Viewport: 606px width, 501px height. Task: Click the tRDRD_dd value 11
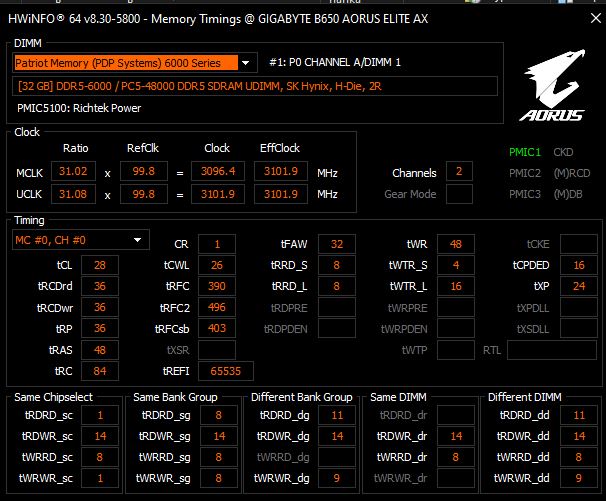[x=579, y=415]
